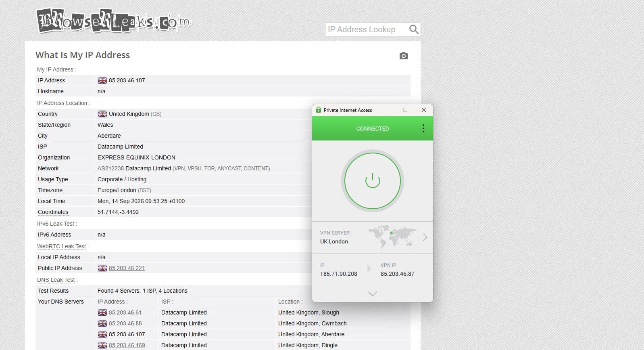
Task: Click the UK flag beside IP Address 85.203.46.107
Action: pos(102,80)
